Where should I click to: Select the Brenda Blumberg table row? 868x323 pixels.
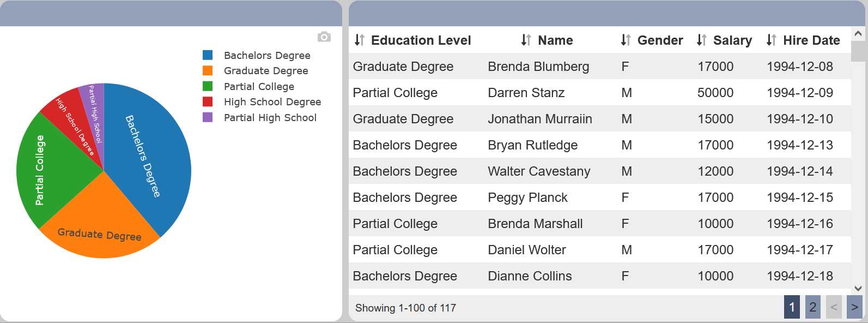point(599,67)
